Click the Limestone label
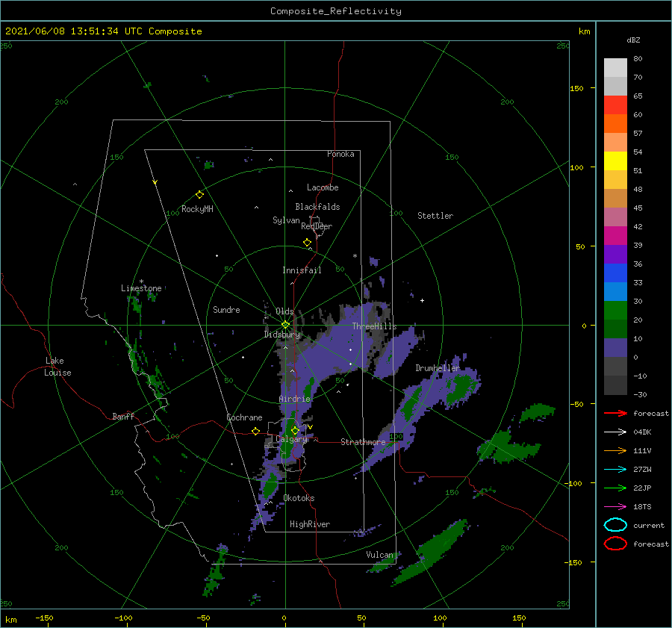The image size is (672, 628). click(x=141, y=288)
